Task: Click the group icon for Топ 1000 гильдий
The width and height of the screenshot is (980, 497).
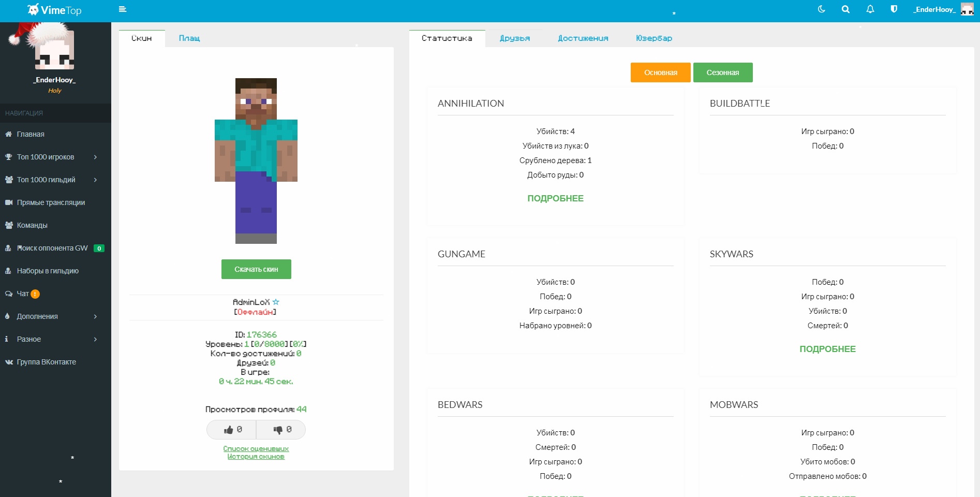Action: [9, 180]
